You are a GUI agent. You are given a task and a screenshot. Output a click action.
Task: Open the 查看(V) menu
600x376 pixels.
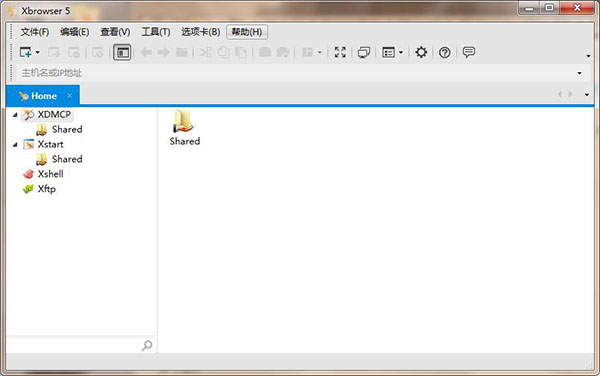click(x=115, y=32)
